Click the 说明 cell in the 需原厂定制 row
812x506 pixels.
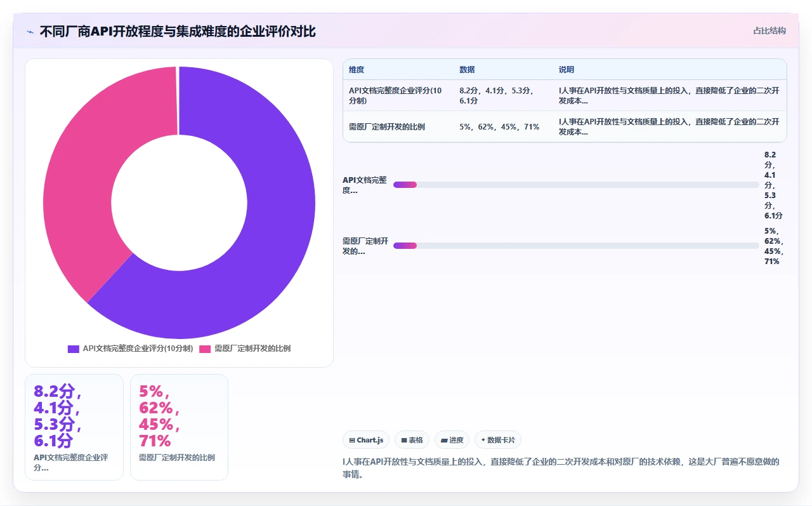669,126
